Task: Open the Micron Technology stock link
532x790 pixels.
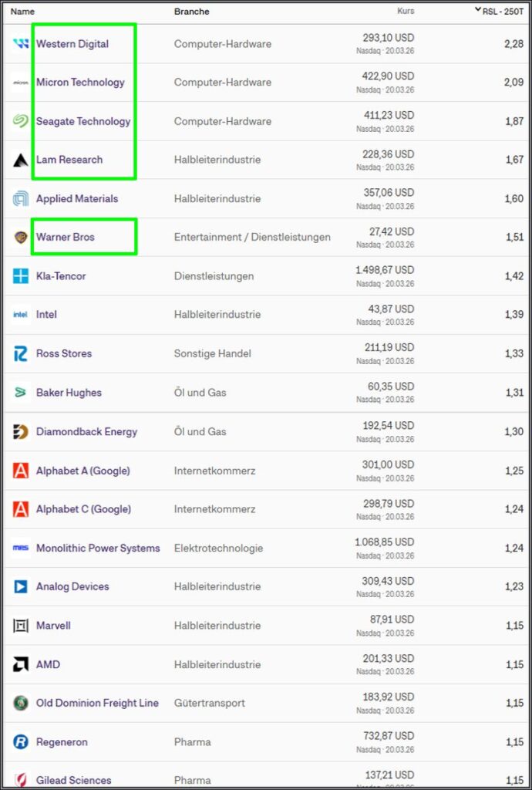Action: pyautogui.click(x=80, y=83)
